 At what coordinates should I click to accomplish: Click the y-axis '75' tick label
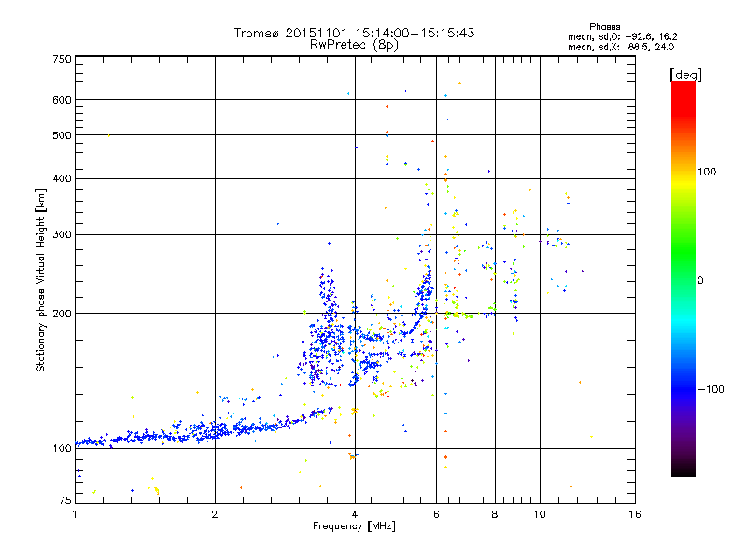(x=65, y=500)
